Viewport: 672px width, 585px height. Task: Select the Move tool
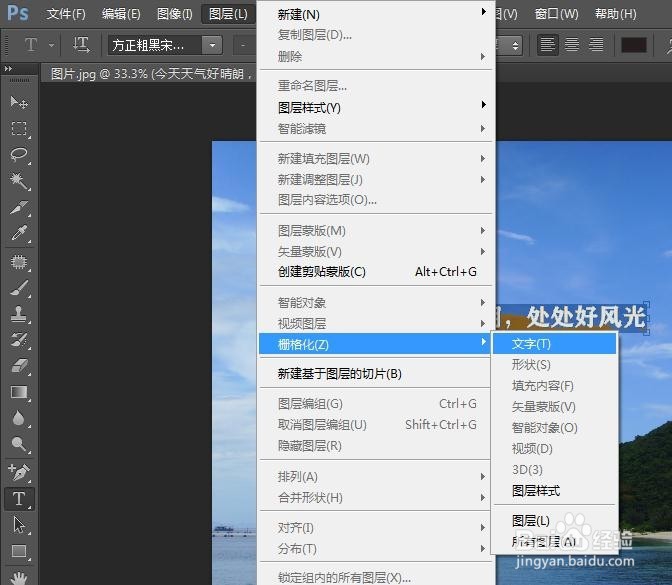click(19, 102)
